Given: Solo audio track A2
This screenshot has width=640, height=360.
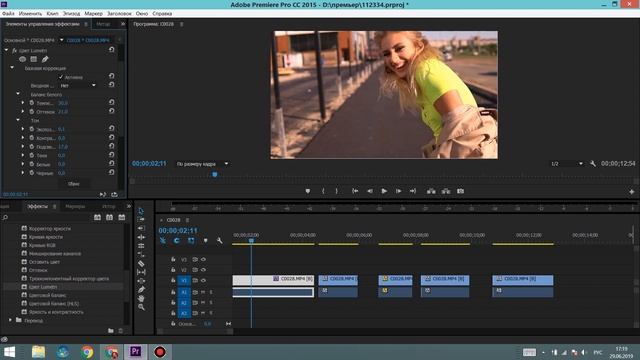Looking at the screenshot, I should click(x=211, y=302).
